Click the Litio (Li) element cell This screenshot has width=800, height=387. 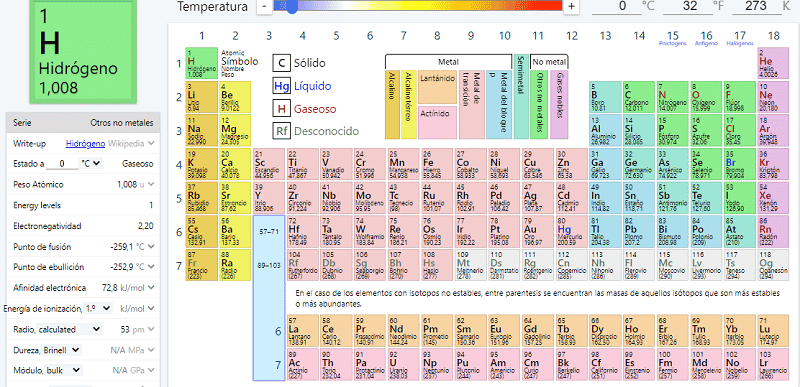click(x=201, y=97)
